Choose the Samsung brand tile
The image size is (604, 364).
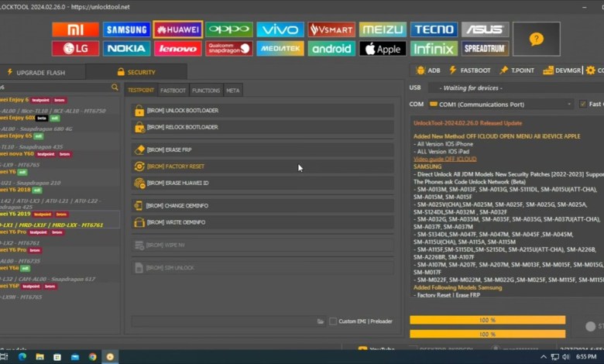coord(126,29)
